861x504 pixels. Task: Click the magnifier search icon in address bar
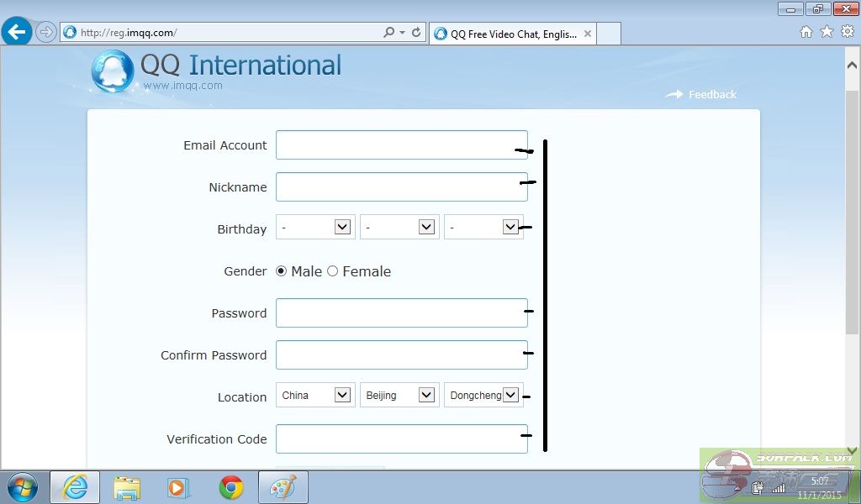[x=388, y=33]
